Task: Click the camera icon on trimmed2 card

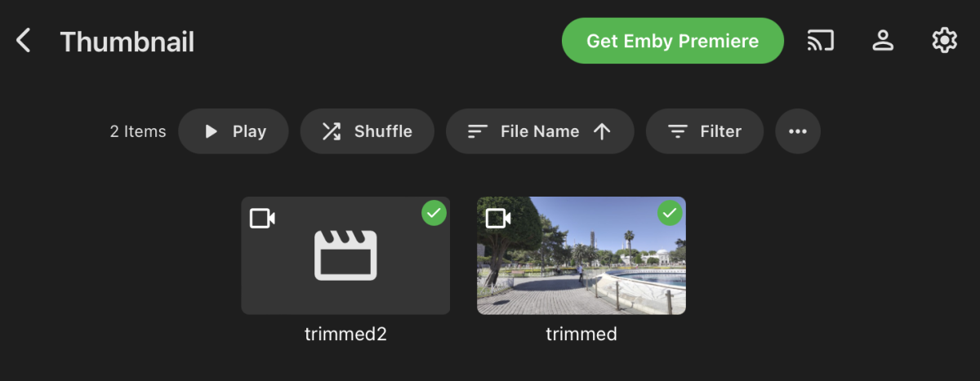Action: point(262,219)
